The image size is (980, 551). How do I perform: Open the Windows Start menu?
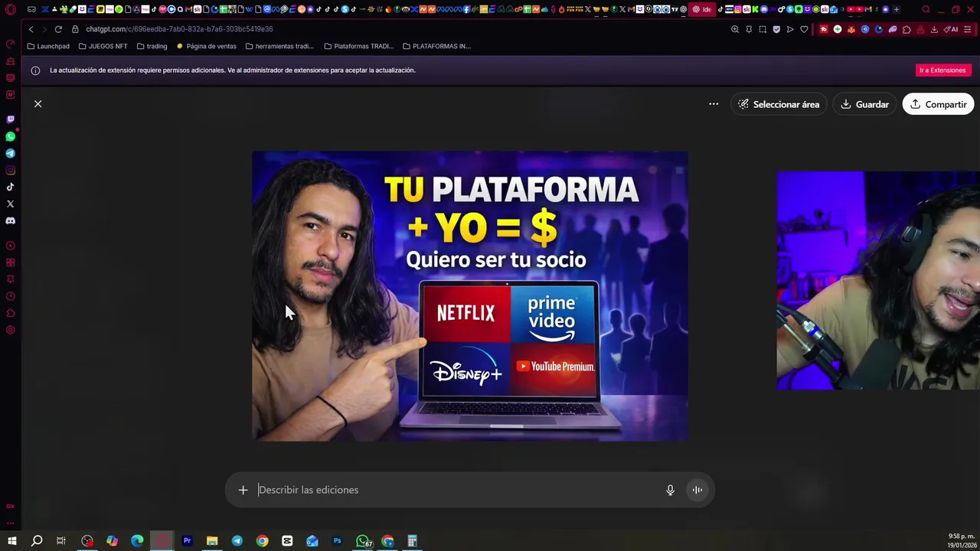tap(11, 541)
